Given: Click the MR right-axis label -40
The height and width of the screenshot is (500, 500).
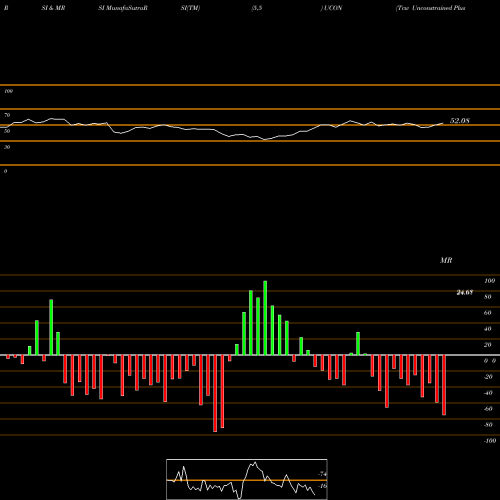Looking at the screenshot, I should click(488, 393).
